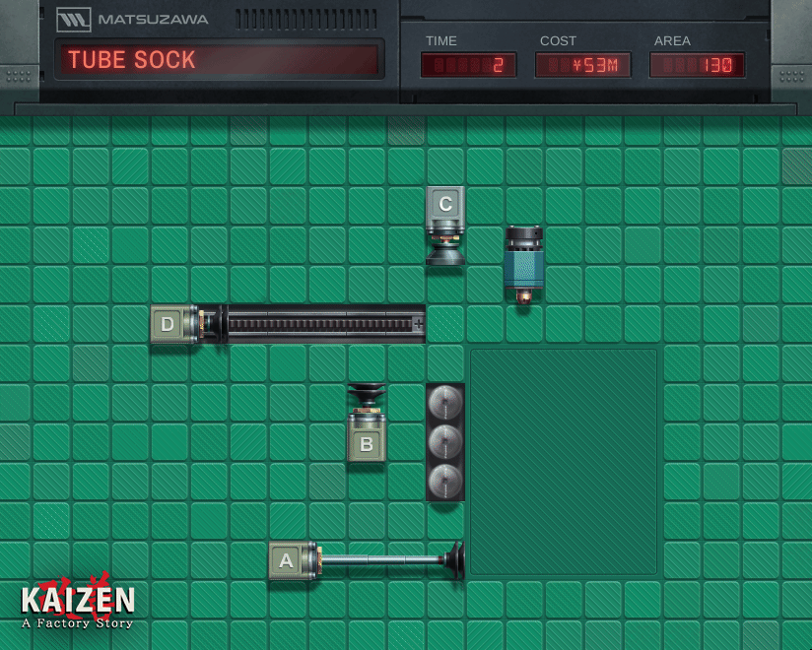Click the MATSUZAWA brand text

click(x=154, y=20)
